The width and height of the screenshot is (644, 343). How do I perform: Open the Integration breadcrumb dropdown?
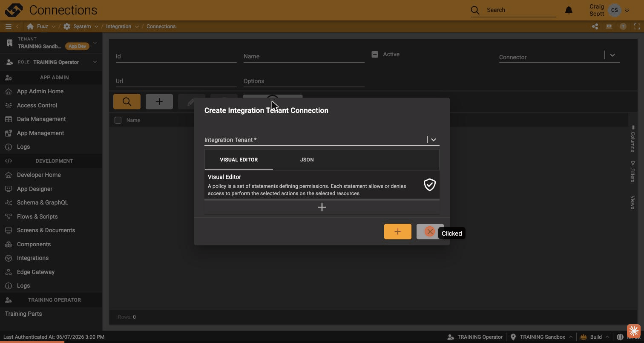(x=137, y=26)
